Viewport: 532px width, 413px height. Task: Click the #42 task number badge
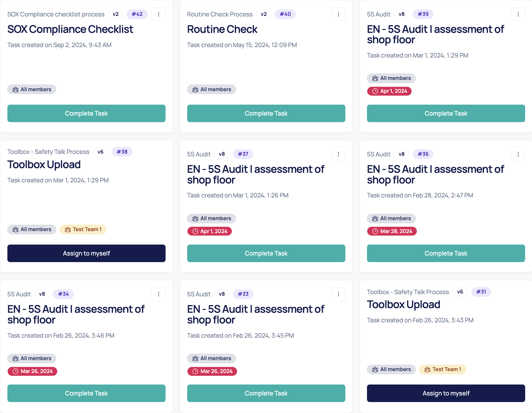137,14
